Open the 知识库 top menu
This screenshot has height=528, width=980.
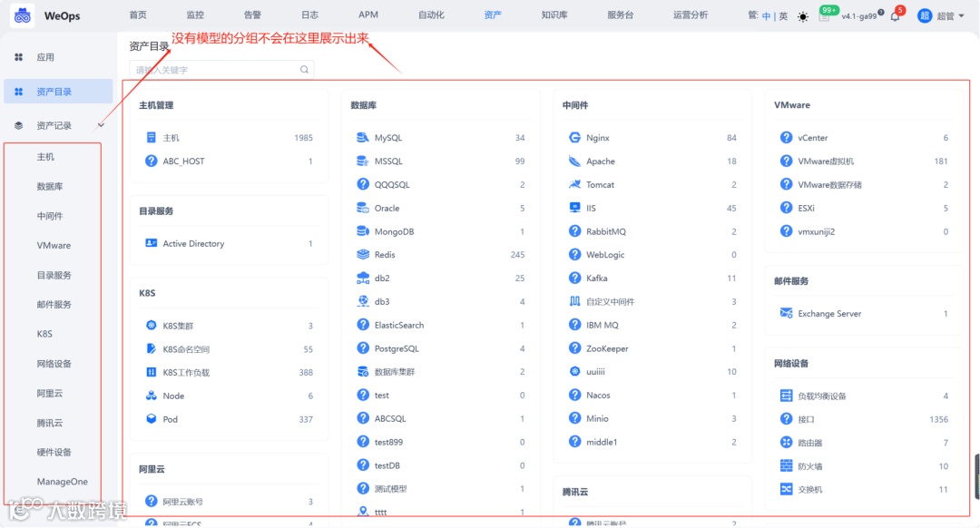554,15
